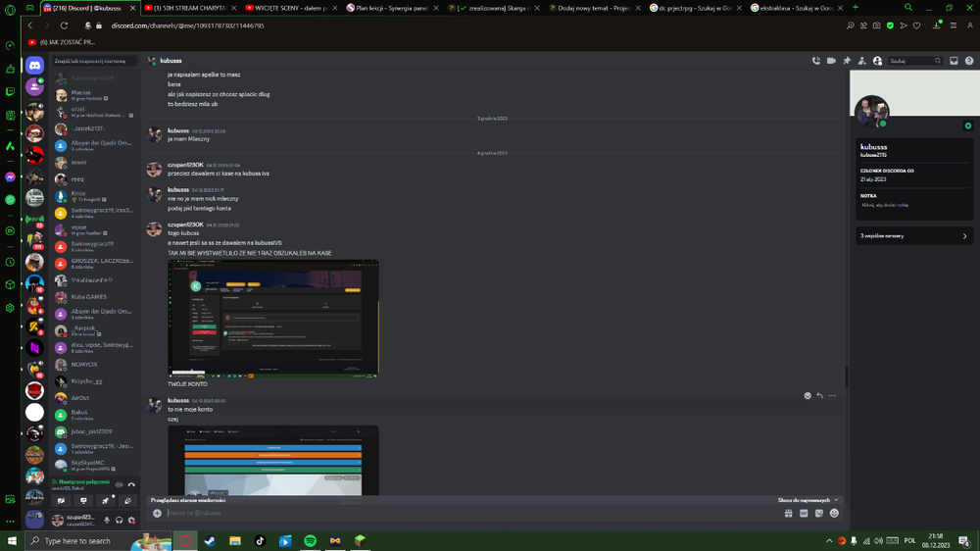Switch to the 50H STREAM CHARYTA browser tab
This screenshot has height=551, width=980.
(190, 8)
